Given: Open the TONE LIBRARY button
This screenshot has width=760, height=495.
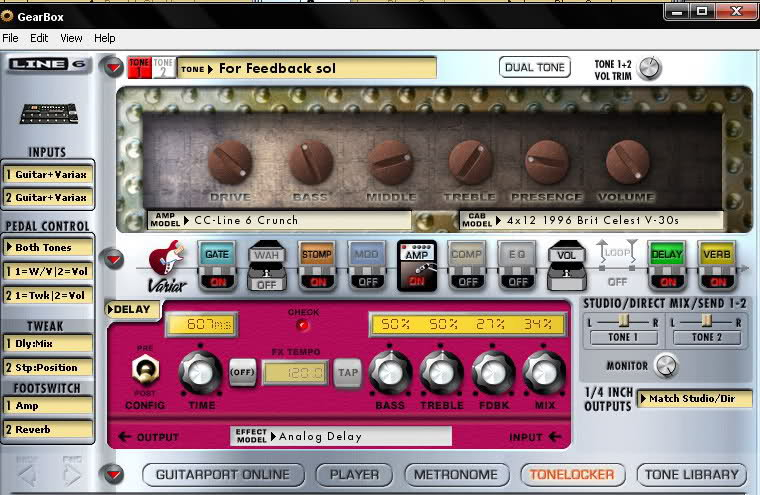Looking at the screenshot, I should tap(691, 474).
